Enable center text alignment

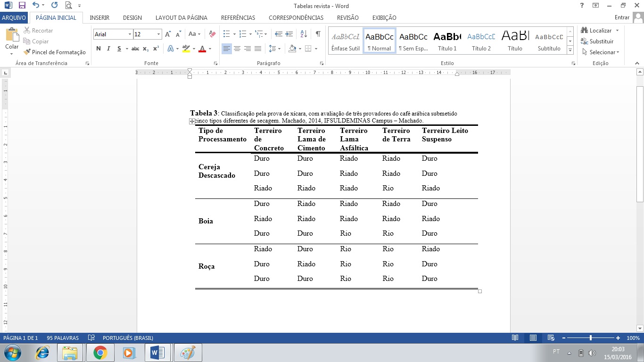(237, 49)
